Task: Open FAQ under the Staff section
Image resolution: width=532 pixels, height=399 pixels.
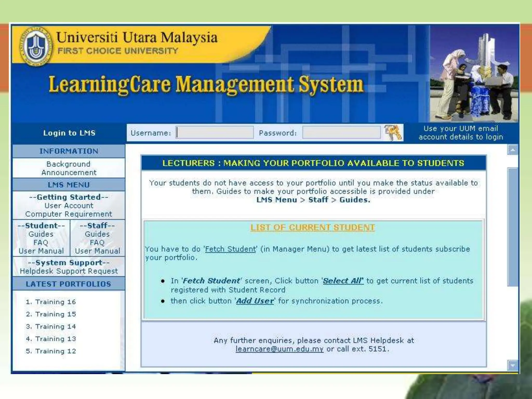Action: (x=97, y=243)
